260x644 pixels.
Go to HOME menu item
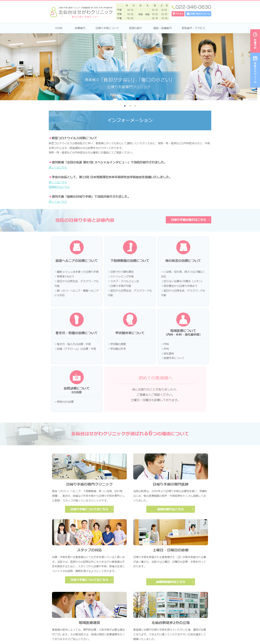tap(59, 28)
